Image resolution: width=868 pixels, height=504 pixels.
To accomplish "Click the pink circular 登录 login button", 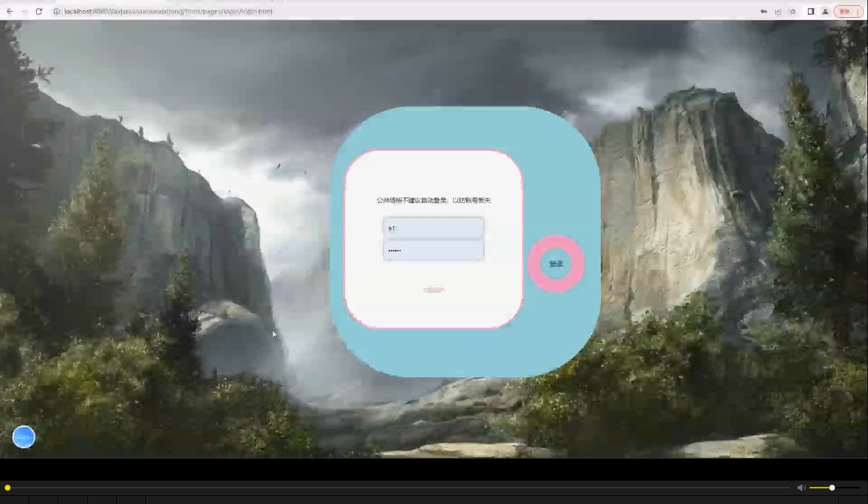I will (556, 263).
